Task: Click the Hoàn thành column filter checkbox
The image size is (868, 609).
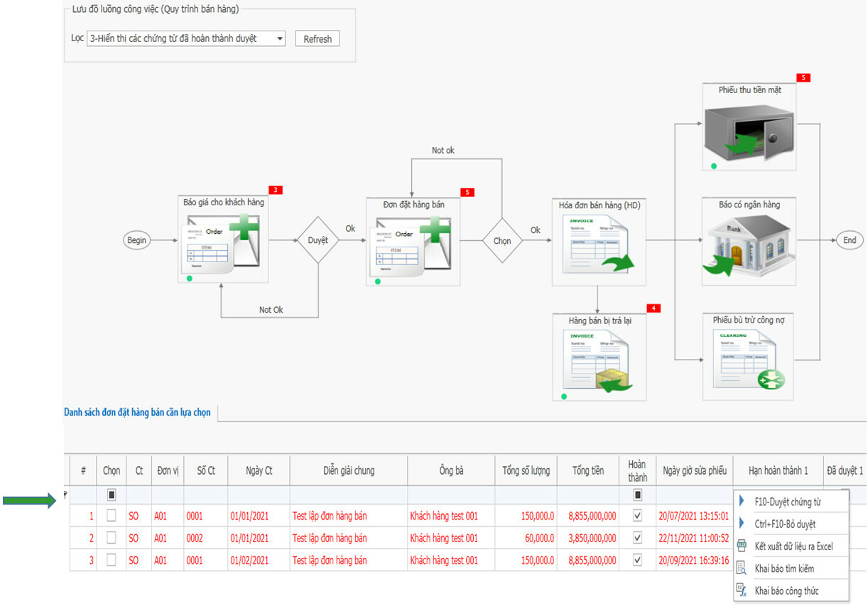Action: coord(637,495)
